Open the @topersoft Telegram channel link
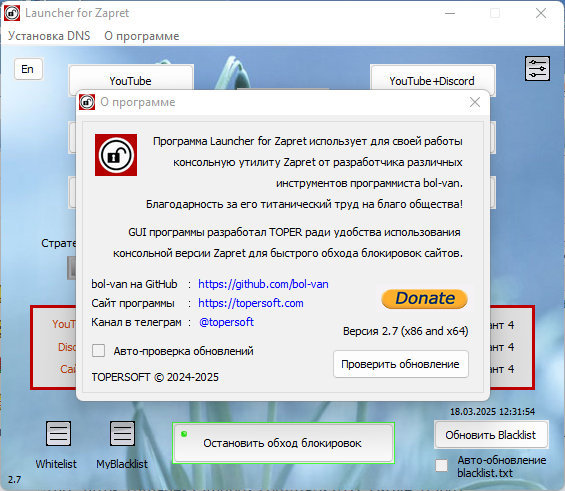This screenshot has height=491, width=565. tap(226, 322)
